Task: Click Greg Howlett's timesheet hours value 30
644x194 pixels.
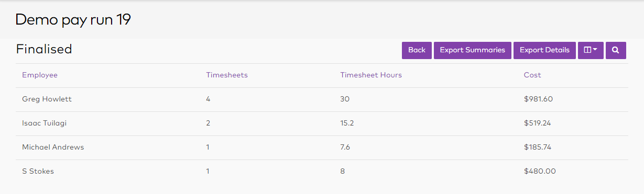Action: click(x=345, y=99)
